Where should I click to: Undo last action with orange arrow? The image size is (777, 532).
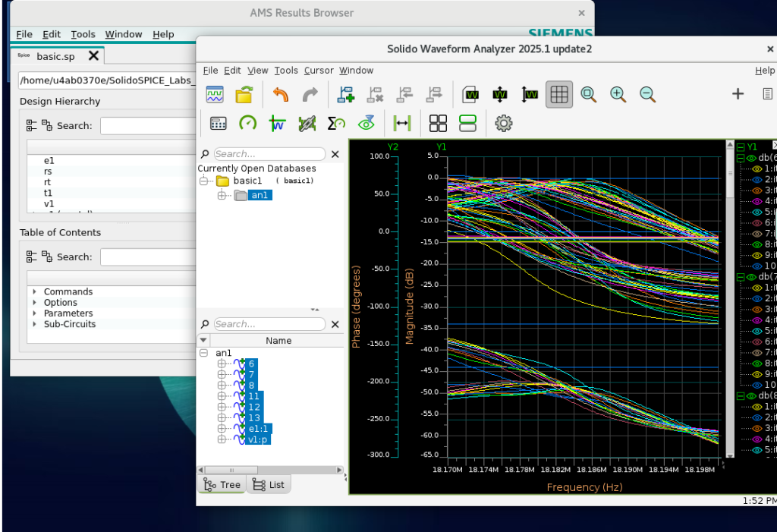pyautogui.click(x=281, y=94)
